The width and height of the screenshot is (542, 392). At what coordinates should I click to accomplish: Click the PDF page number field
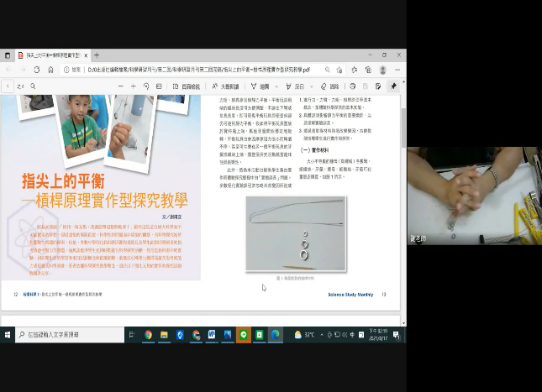[x=8, y=86]
